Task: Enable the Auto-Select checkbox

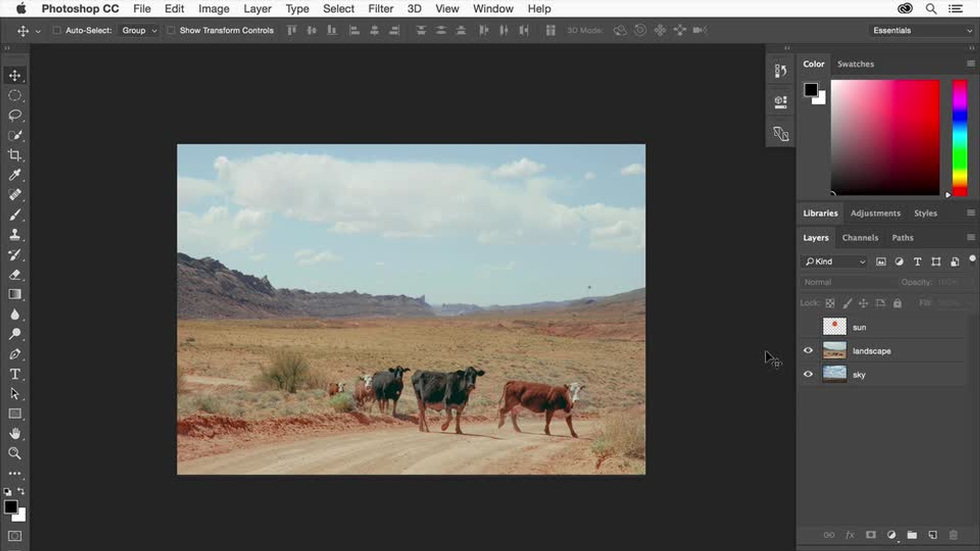Action: (57, 31)
